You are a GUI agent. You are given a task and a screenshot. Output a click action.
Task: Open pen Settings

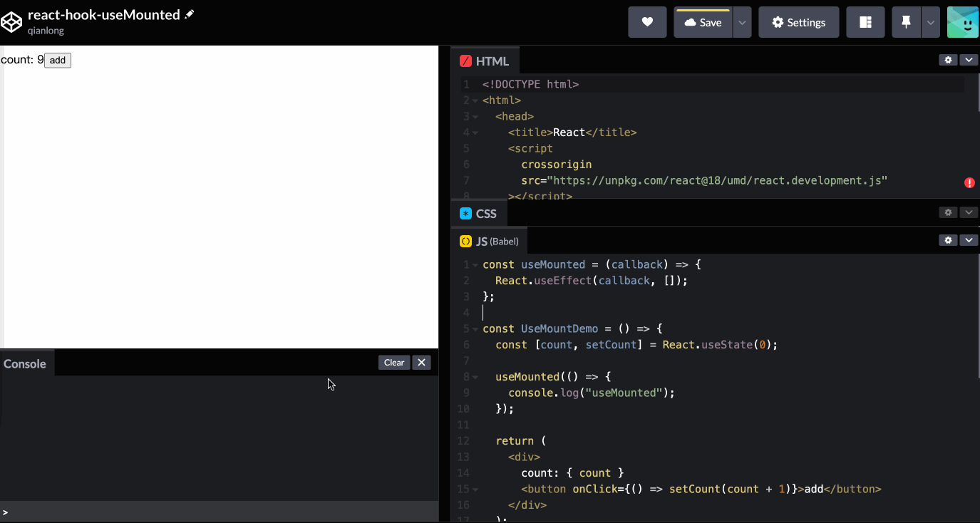coord(798,22)
